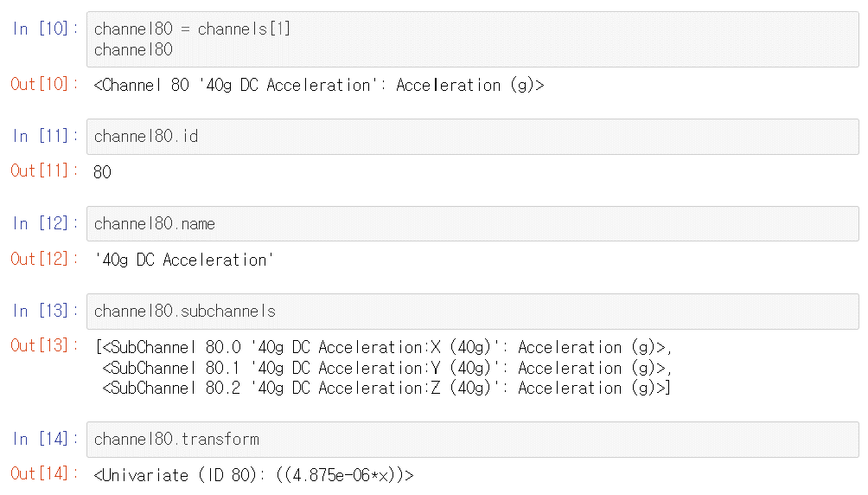This screenshot has width=868, height=495.
Task: Click the In [14] prompt label
Action: coord(45,440)
